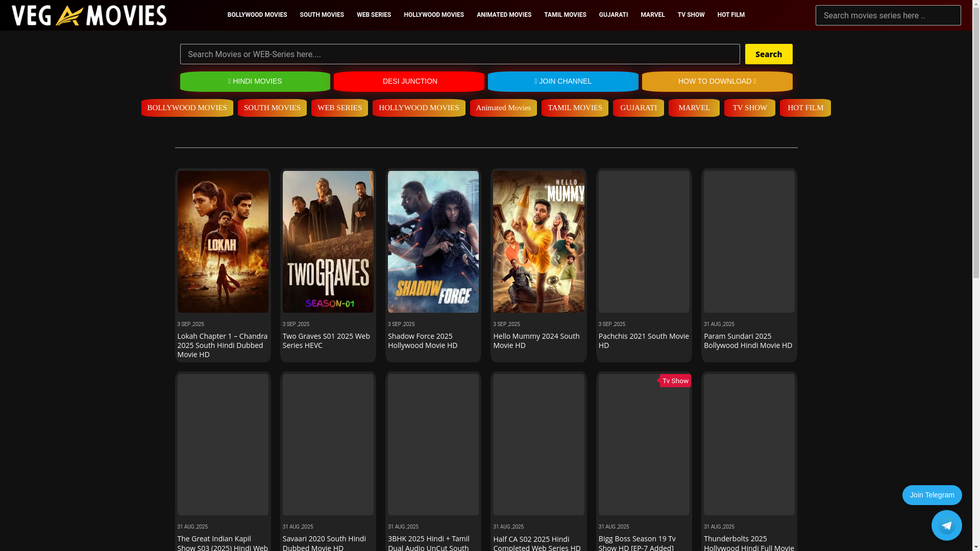The width and height of the screenshot is (980, 551).
Task: Open the Param Sundari blank poster
Action: 749,242
